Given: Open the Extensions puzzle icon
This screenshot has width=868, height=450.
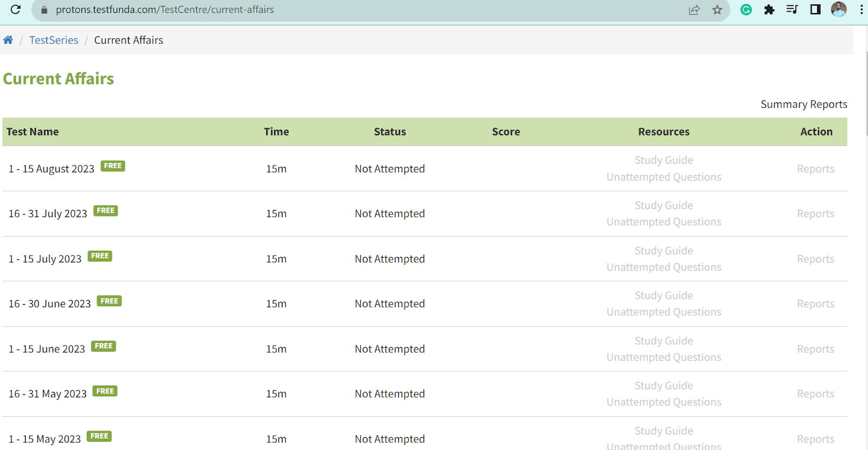Looking at the screenshot, I should (x=769, y=10).
